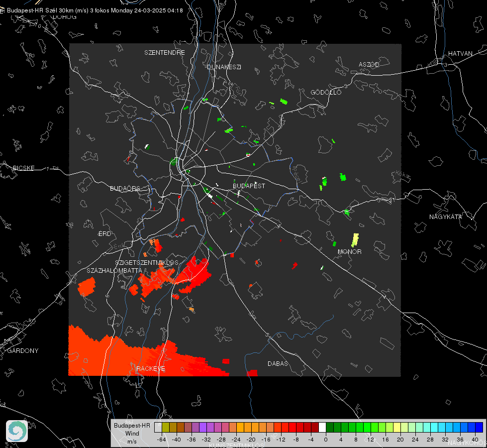Pick the darkest blue swatch at the legend's end
The height and width of the screenshot is (448, 487).
(479, 428)
